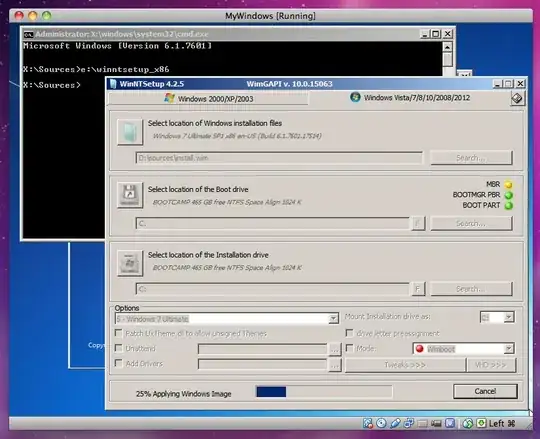Viewport: 540px width, 439px height.
Task: Click the install.wim path input field
Action: click(x=279, y=158)
